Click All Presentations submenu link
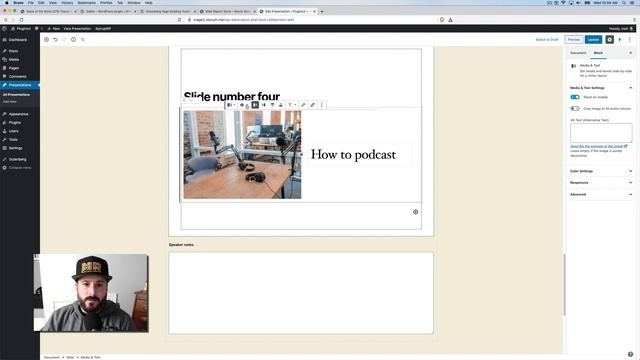Screen dimensions: 640x360 [x=16, y=95]
